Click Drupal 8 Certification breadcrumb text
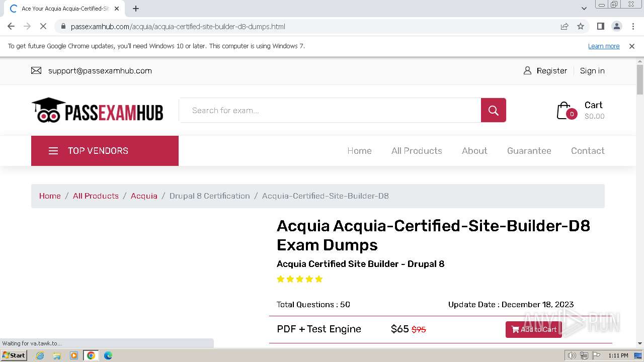 click(209, 196)
